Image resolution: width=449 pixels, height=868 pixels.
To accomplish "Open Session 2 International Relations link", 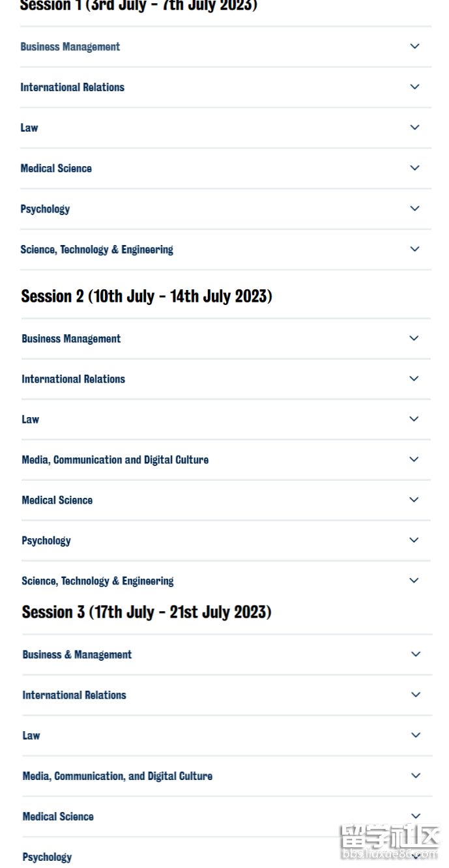I will pos(73,379).
